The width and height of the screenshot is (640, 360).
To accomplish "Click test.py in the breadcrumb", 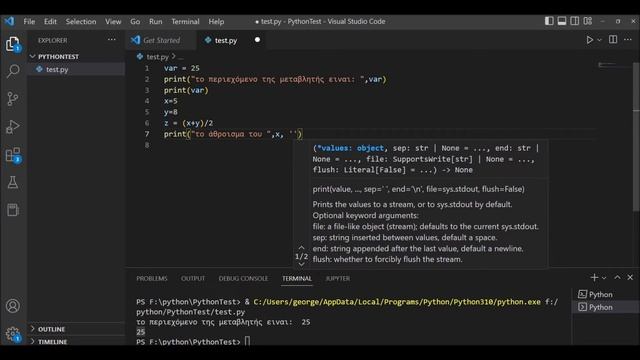I will pos(157,57).
